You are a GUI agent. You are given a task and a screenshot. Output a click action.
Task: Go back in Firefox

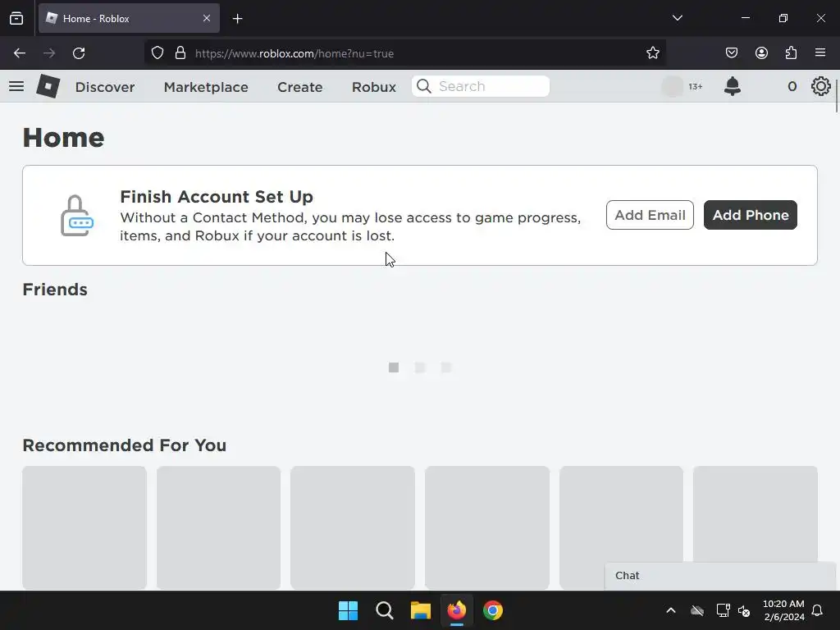(20, 53)
